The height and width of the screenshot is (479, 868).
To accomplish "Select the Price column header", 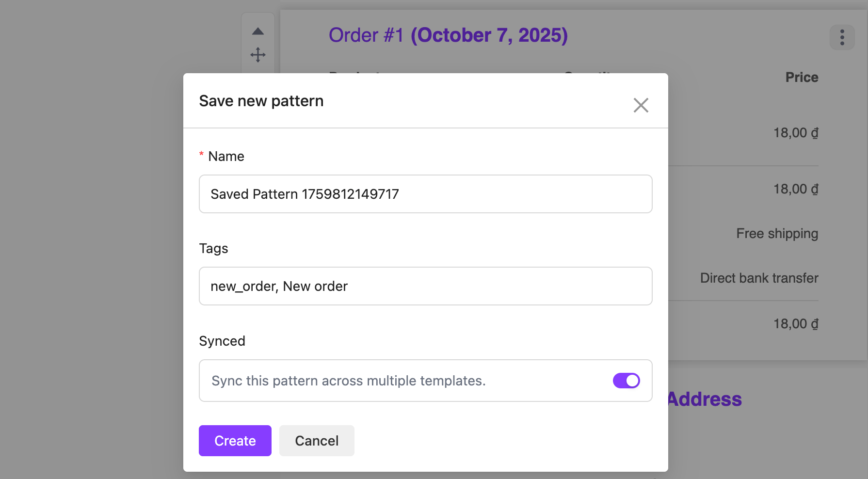I will (802, 78).
